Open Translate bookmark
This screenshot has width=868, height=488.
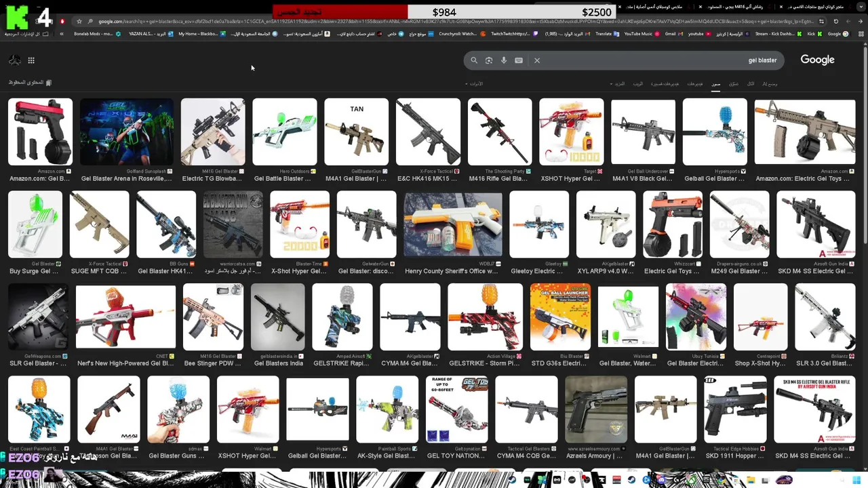(606, 34)
